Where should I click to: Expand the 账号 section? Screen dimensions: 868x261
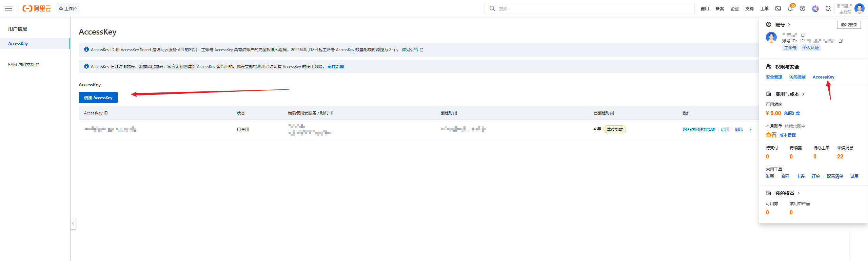(783, 25)
